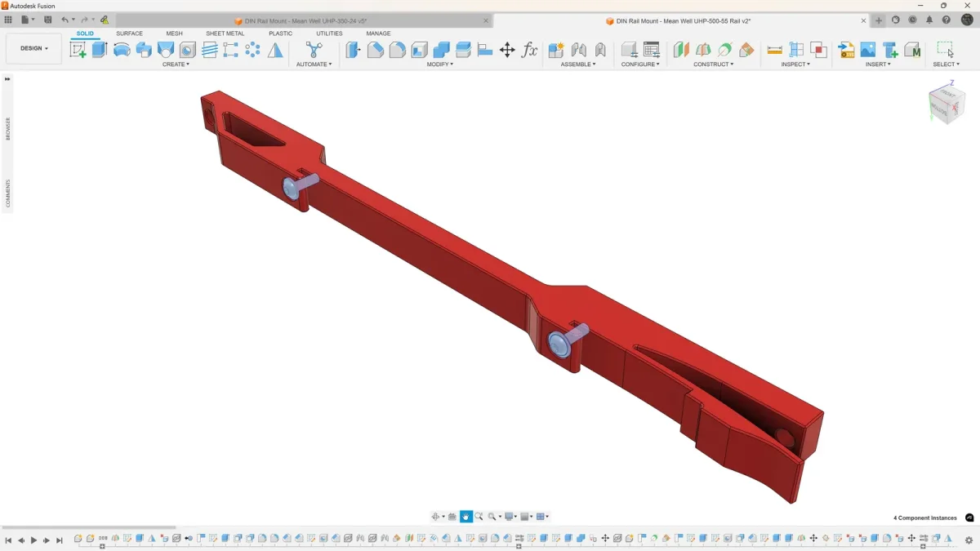Click the Insert McMaster-Carr Component icon

(912, 50)
